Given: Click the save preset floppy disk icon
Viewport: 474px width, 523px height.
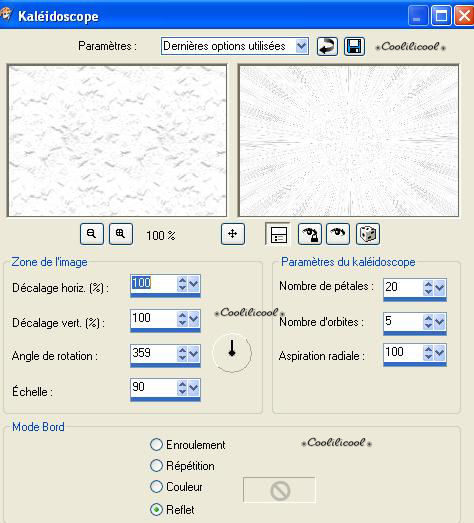Looking at the screenshot, I should (354, 46).
